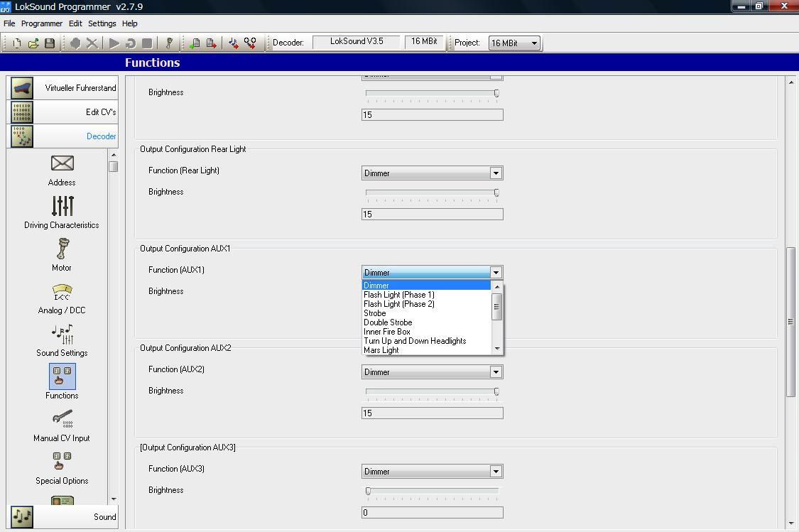Click the dropdown list scroll down arrow
The width and height of the screenshot is (799, 532).
point(497,349)
